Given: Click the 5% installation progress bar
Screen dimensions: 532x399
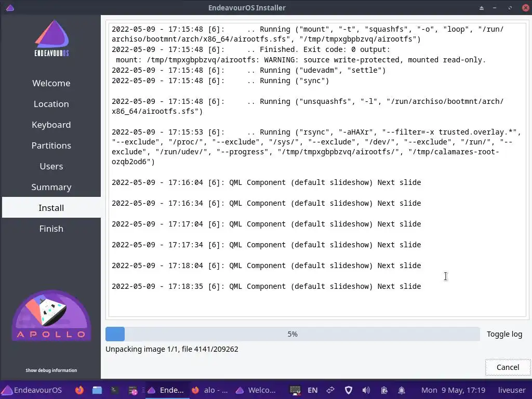Looking at the screenshot, I should point(292,334).
